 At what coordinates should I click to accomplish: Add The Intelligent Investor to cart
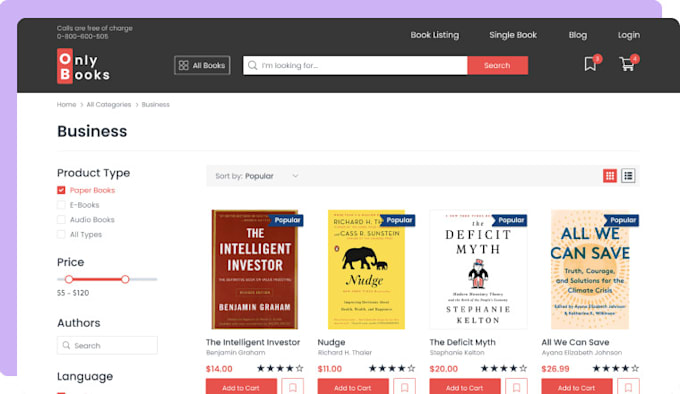pos(241,387)
